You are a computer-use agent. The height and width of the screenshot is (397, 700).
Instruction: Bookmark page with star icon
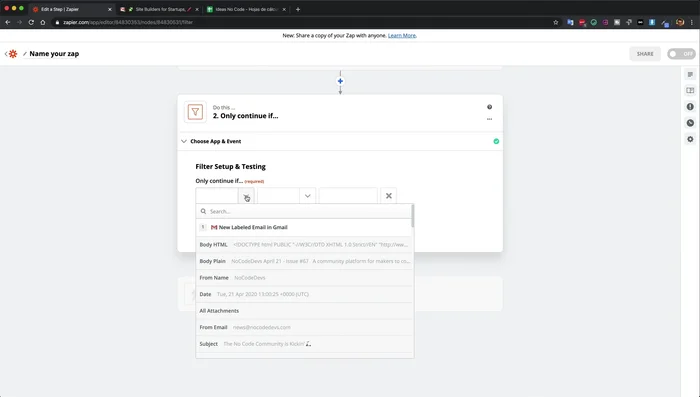(x=555, y=22)
